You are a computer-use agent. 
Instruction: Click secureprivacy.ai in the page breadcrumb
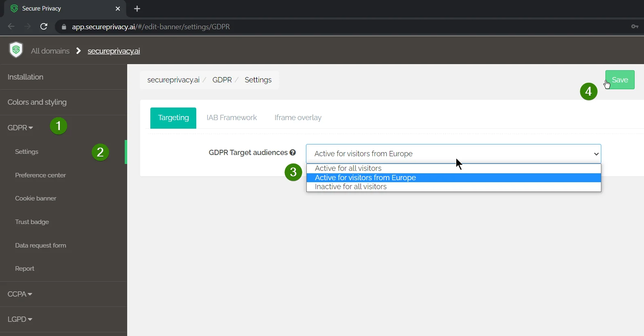click(x=173, y=80)
